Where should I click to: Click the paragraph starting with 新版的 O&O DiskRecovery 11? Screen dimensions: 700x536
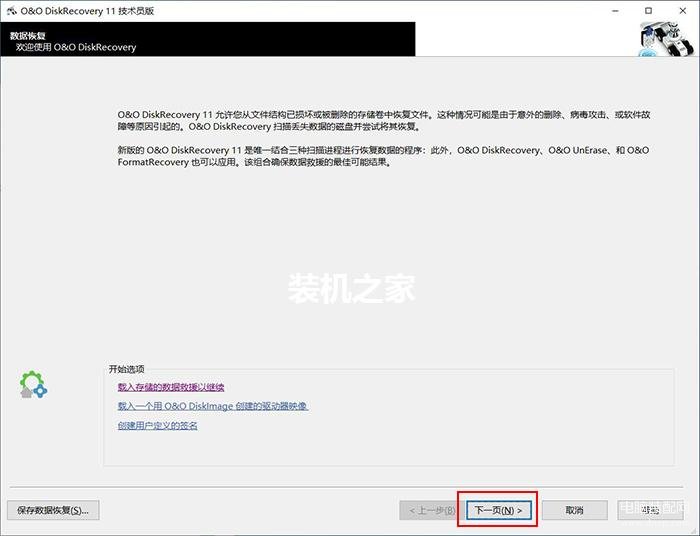coord(383,156)
